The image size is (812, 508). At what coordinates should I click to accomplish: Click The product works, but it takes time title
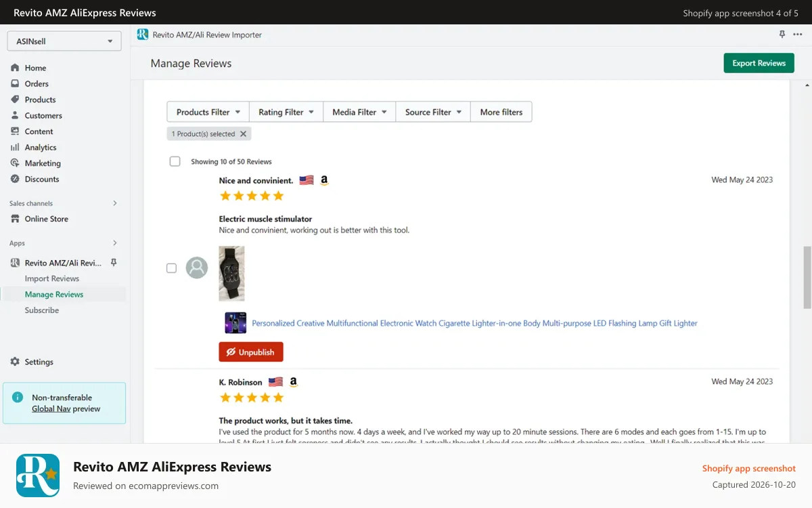(x=286, y=421)
